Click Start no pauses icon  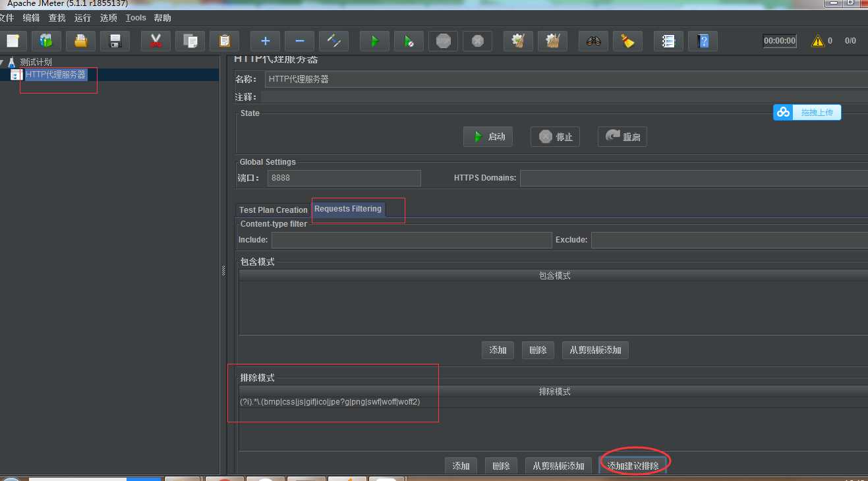[x=409, y=41]
